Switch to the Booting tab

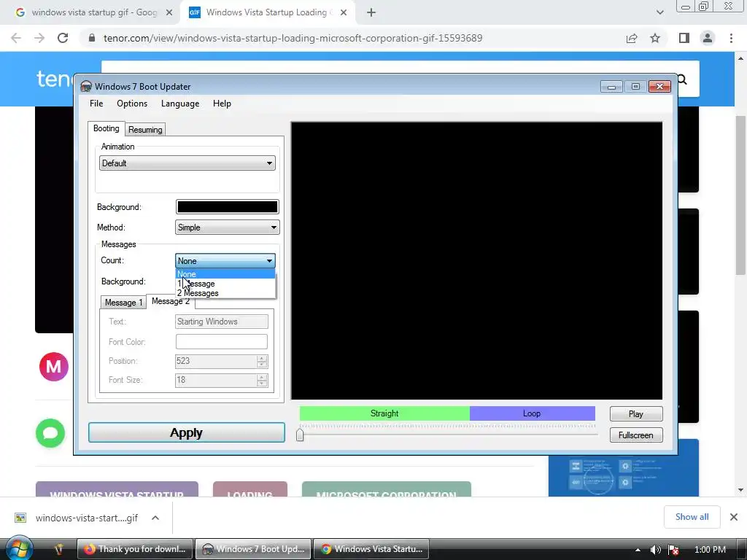click(x=107, y=128)
